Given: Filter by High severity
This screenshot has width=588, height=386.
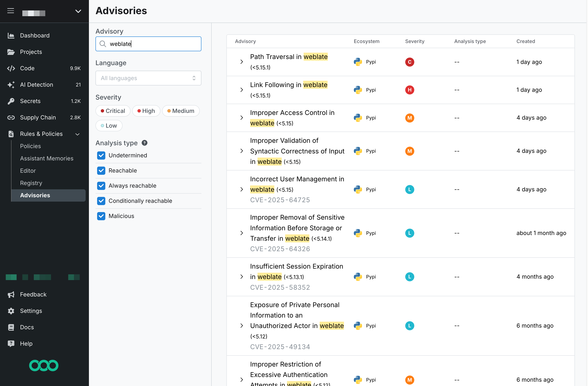Looking at the screenshot, I should pos(146,111).
